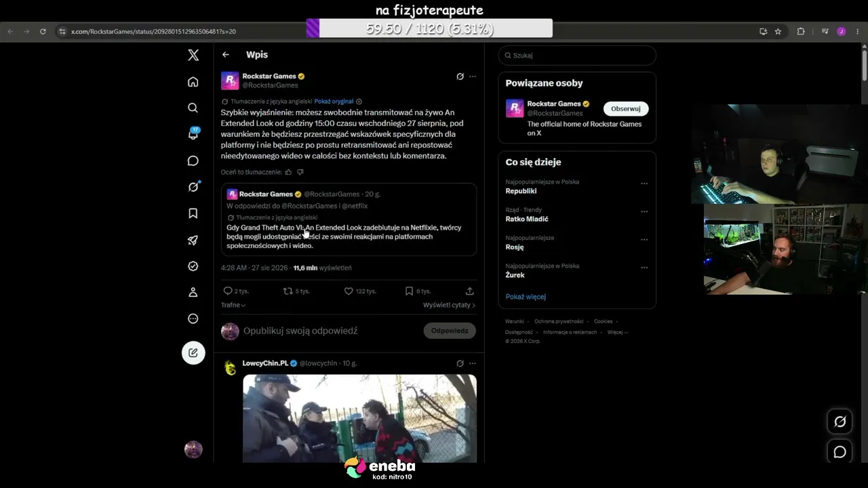Click Grok icon on Rockstar Games post
This screenshot has height=488, width=868.
460,77
